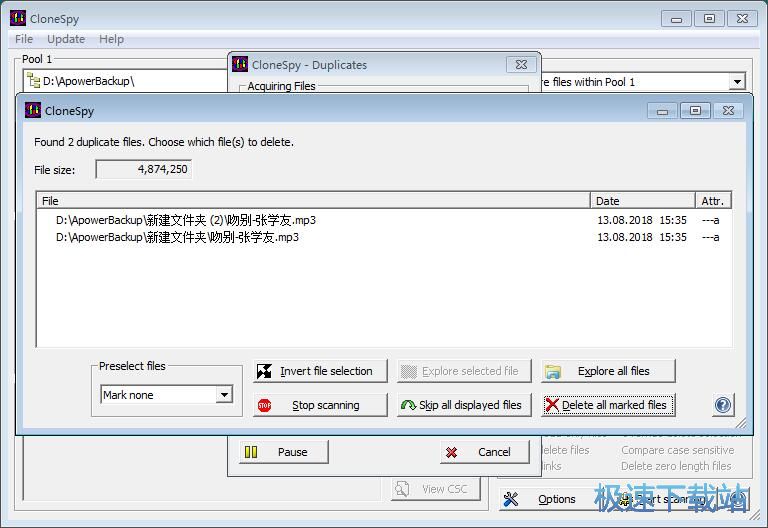Image resolution: width=768 pixels, height=528 pixels.
Task: Click the View CSC button
Action: (435, 489)
